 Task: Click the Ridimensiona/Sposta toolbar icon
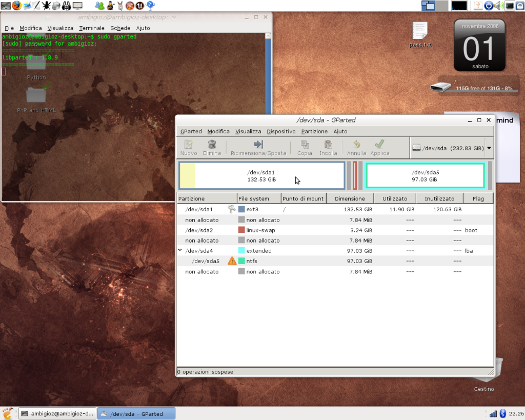[x=258, y=145]
